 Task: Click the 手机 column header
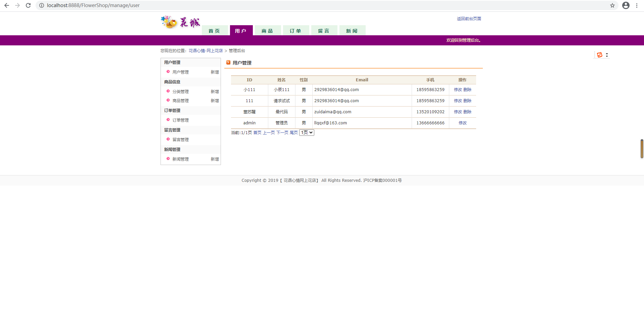coord(430,80)
